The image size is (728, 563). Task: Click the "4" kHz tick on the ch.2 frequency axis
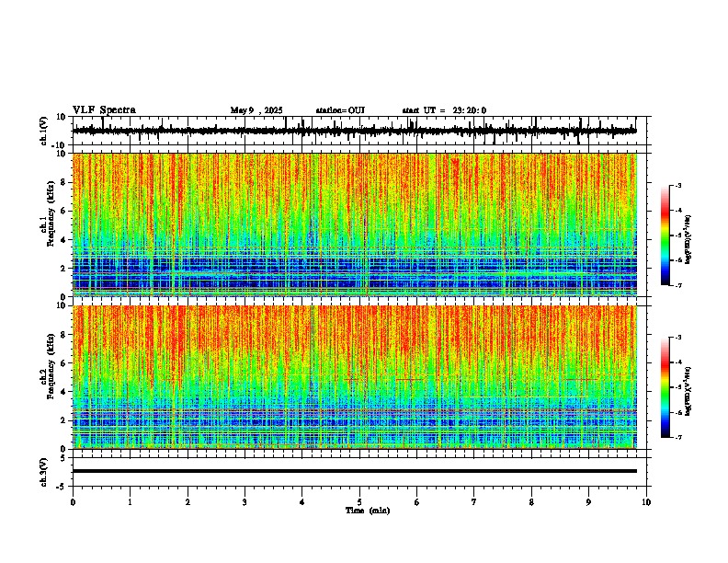click(x=63, y=392)
